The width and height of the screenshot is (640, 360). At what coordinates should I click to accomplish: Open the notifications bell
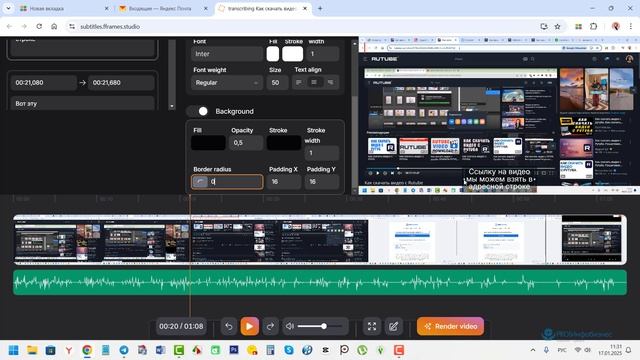pyautogui.click(x=629, y=350)
